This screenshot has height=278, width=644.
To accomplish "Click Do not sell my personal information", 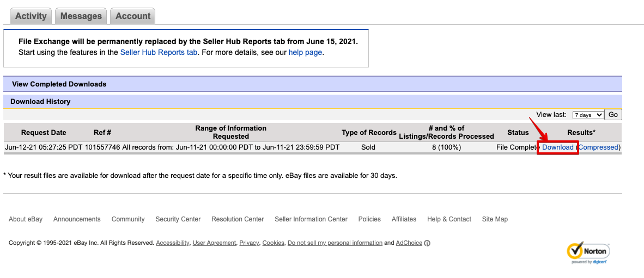I will [x=335, y=243].
